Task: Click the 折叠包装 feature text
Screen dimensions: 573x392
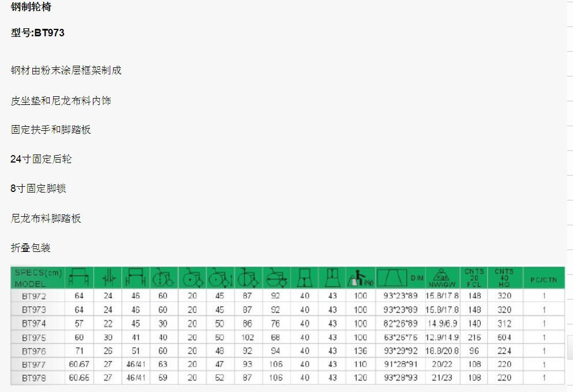Action: [x=31, y=248]
